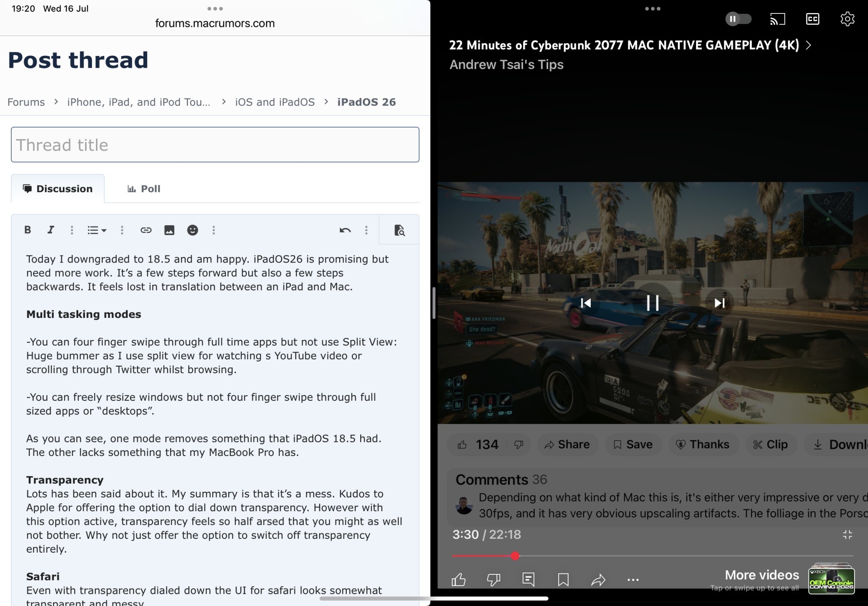Open the list style dropdown

pyautogui.click(x=97, y=230)
